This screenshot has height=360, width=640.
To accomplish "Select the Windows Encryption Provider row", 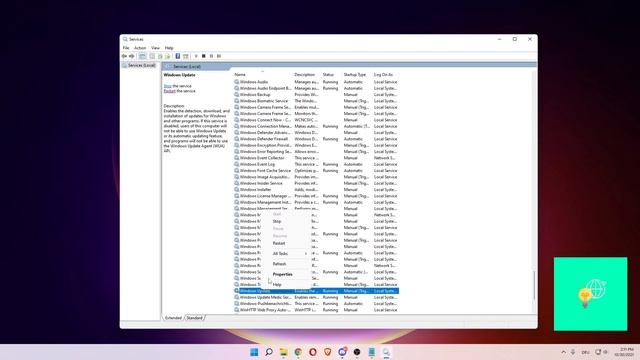I will [x=316, y=145].
